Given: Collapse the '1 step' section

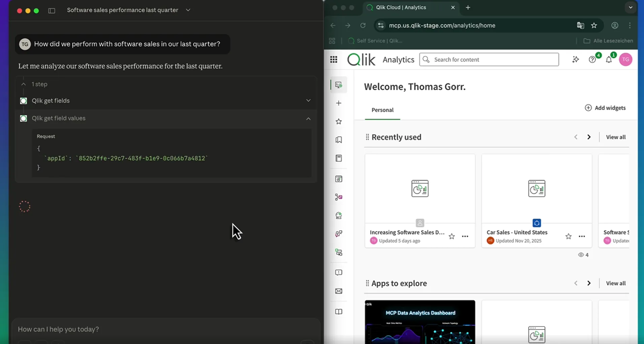Looking at the screenshot, I should (23, 84).
